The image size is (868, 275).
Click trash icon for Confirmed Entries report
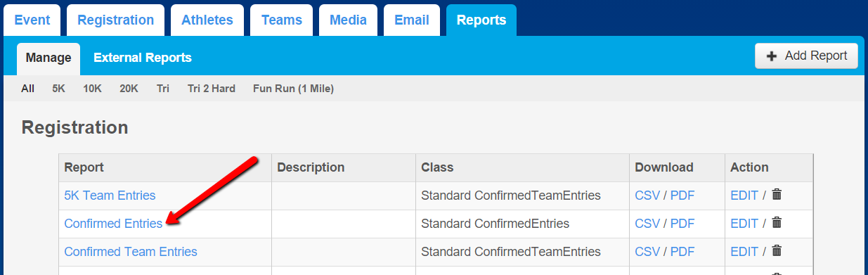[x=777, y=223]
